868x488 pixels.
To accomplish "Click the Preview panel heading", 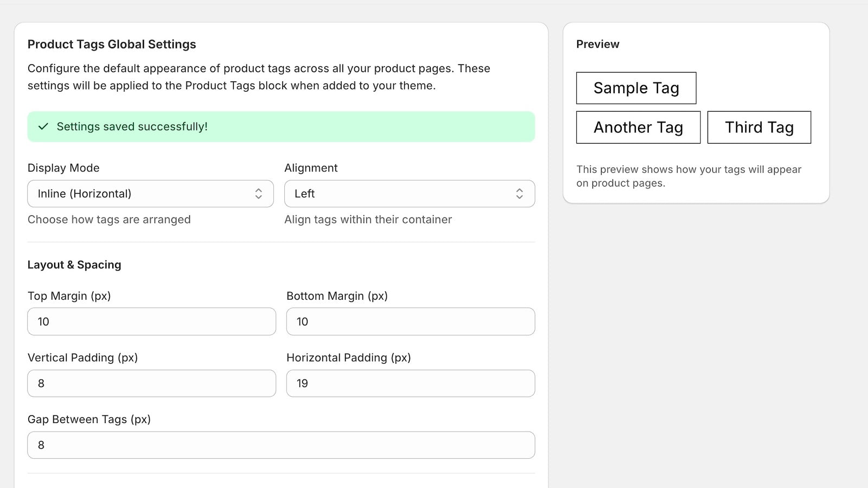I will pos(597,44).
